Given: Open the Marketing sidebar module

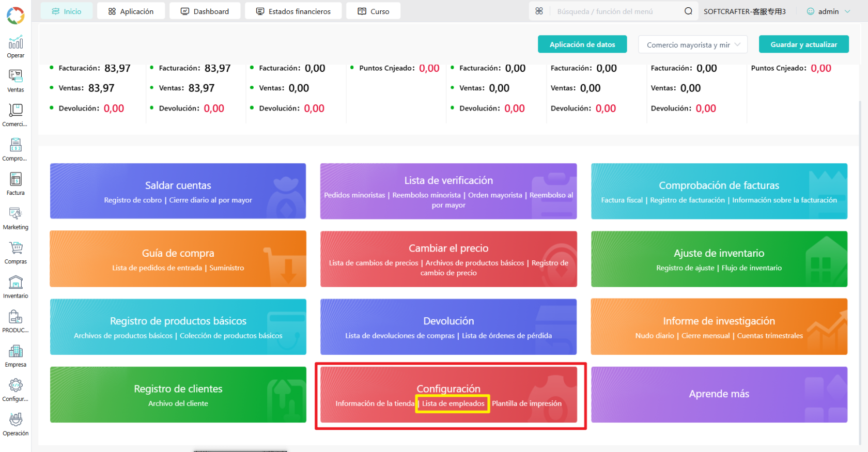Looking at the screenshot, I should tap(16, 218).
